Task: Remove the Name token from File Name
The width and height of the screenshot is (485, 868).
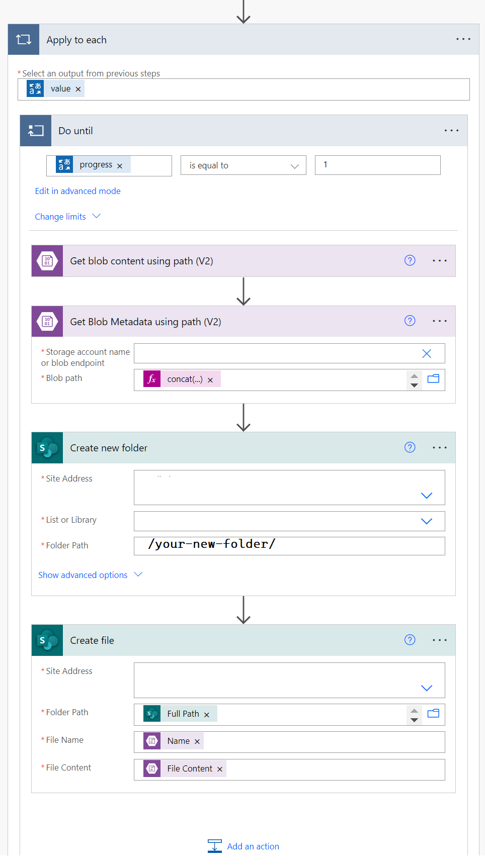Action: (197, 742)
